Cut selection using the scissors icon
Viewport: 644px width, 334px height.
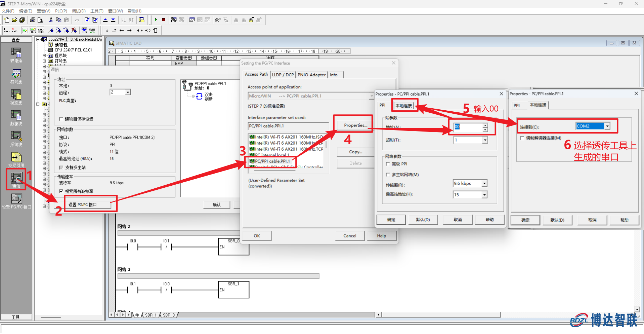[x=51, y=20]
